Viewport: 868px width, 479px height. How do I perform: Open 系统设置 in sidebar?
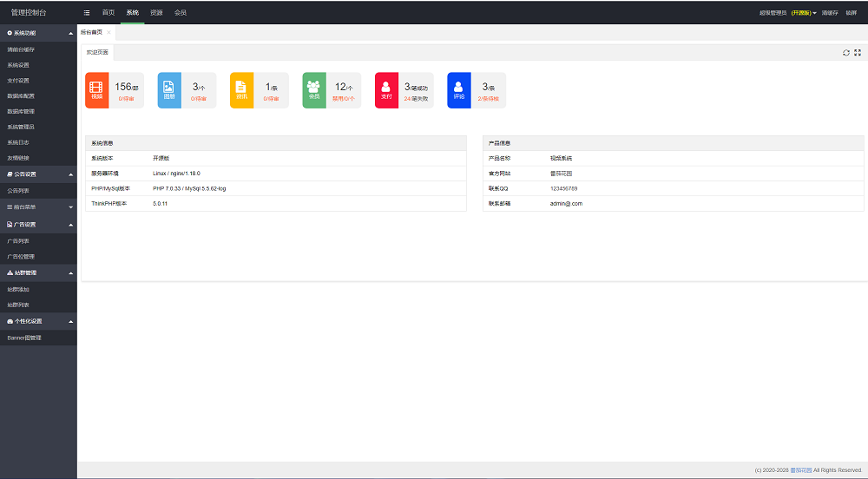click(x=18, y=65)
